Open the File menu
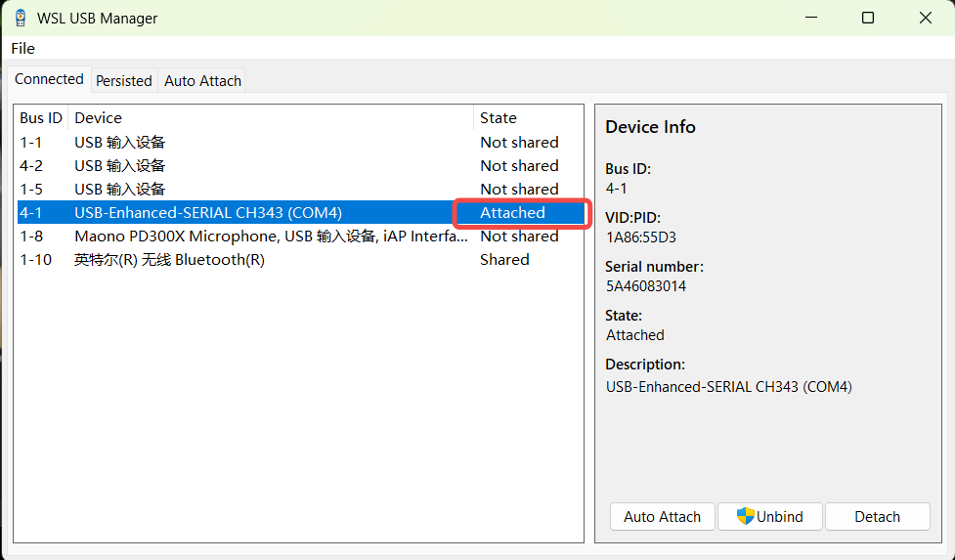Image resolution: width=955 pixels, height=560 pixels. tap(23, 49)
